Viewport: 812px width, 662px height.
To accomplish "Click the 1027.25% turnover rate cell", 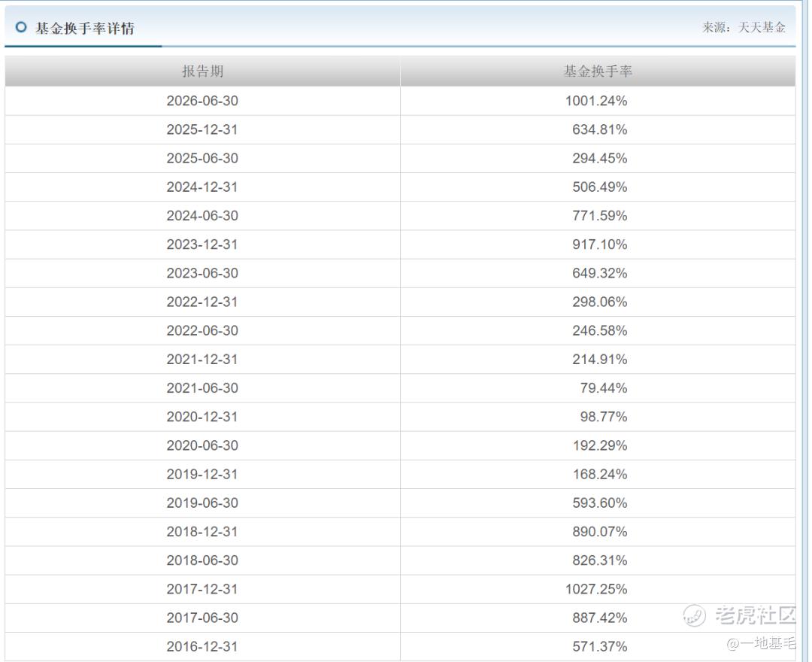I will 598,589.
